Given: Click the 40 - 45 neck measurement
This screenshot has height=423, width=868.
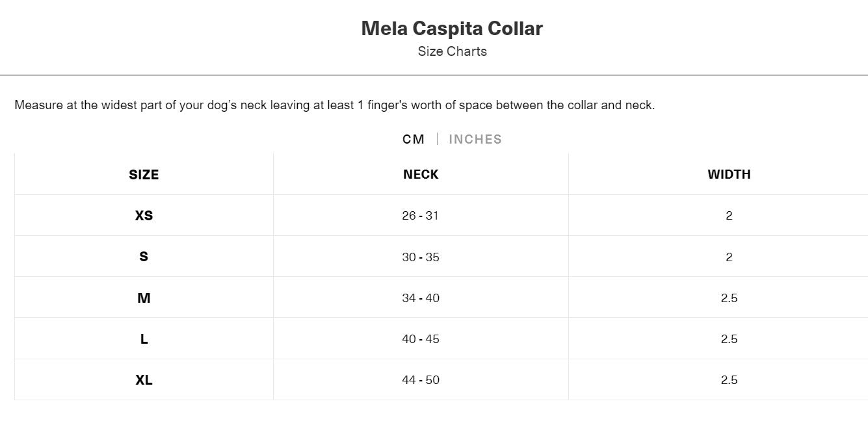Looking at the screenshot, I should point(421,339).
